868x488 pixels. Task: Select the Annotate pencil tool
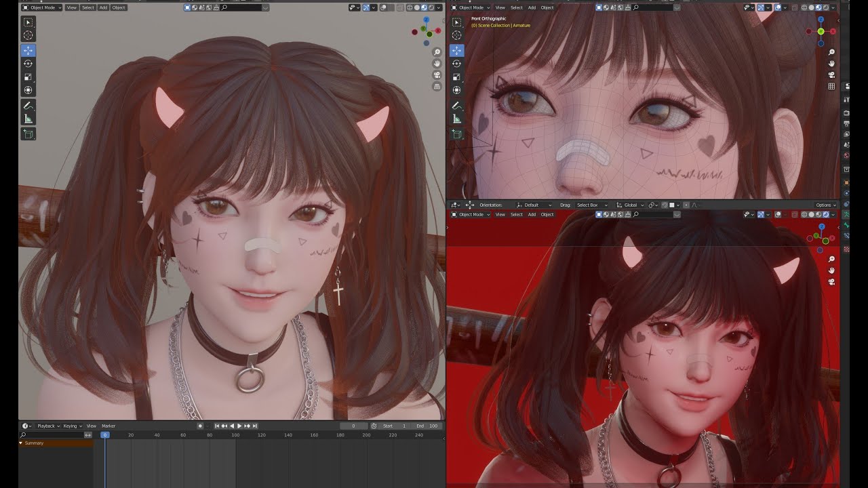pyautogui.click(x=28, y=105)
